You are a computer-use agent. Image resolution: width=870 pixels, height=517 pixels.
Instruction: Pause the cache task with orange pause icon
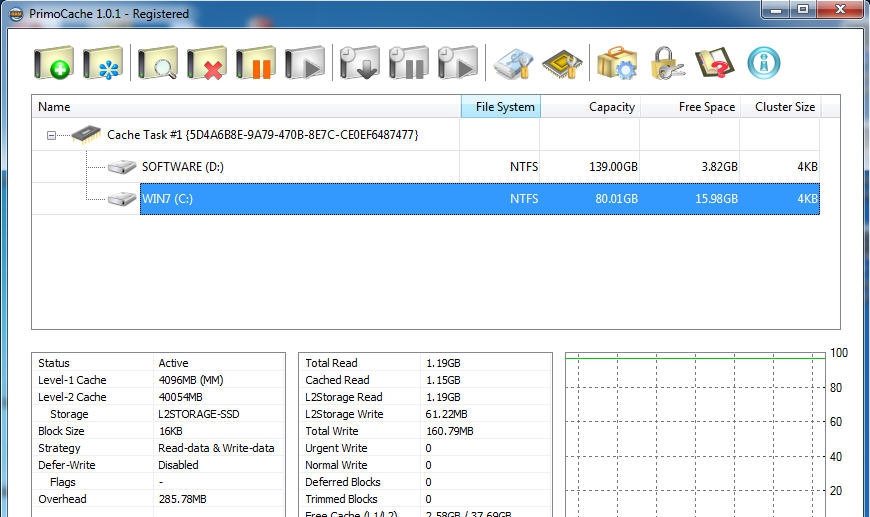256,63
